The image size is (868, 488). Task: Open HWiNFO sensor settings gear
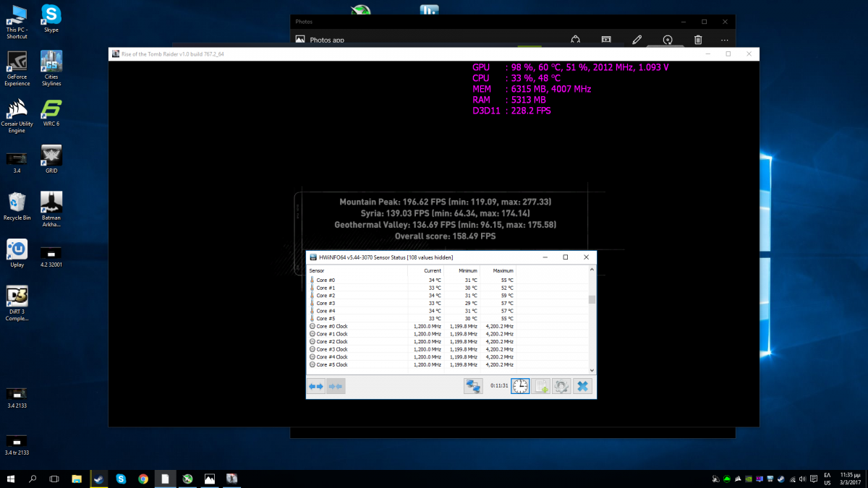(x=561, y=386)
